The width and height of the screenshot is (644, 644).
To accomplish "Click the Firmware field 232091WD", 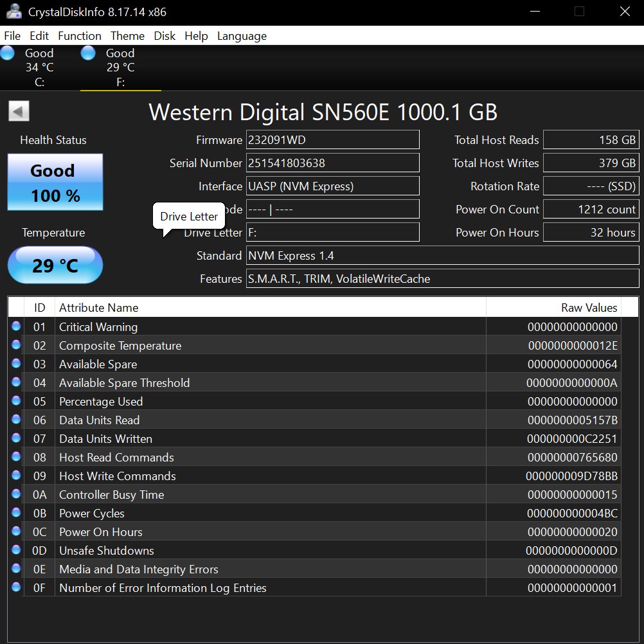I will coord(333,140).
